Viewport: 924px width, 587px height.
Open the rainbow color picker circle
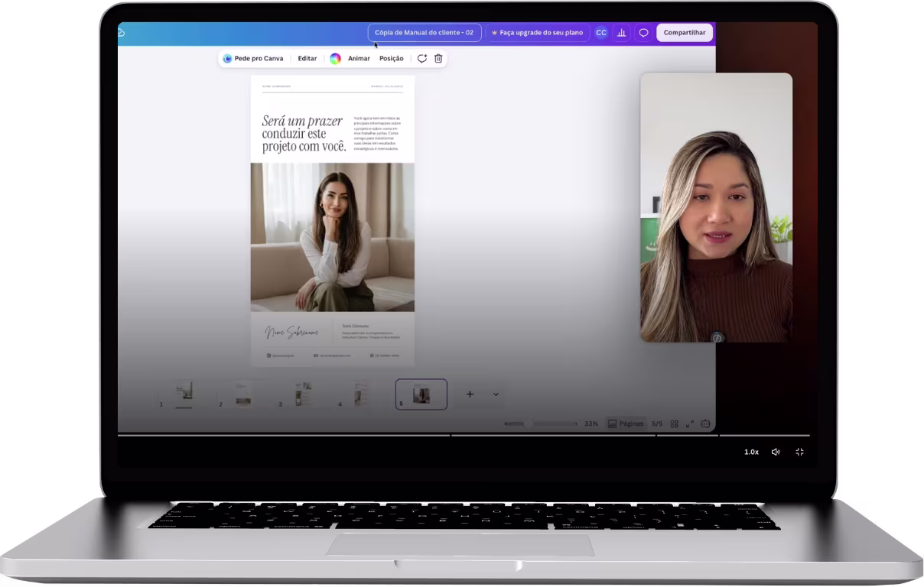(335, 58)
